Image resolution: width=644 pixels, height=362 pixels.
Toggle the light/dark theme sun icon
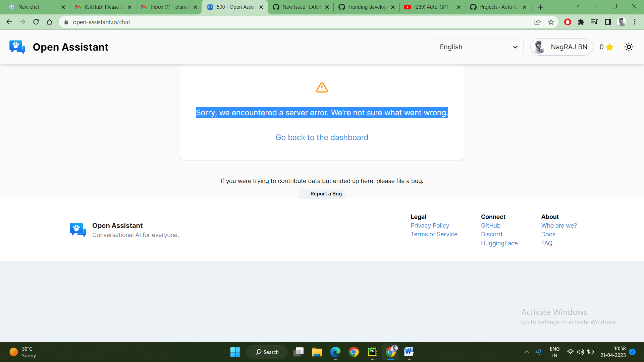click(x=629, y=47)
